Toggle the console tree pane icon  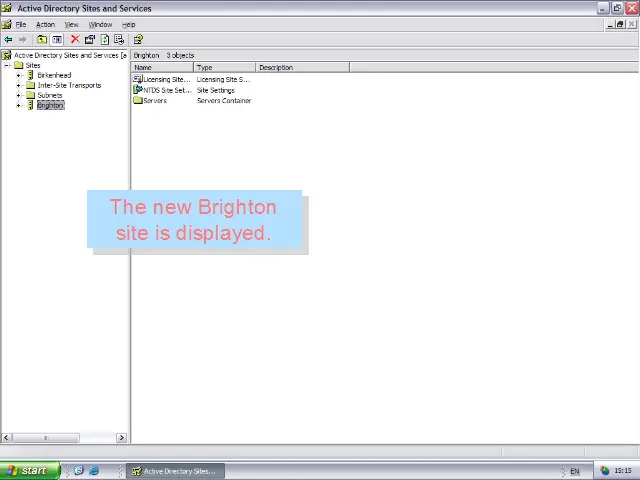click(x=57, y=40)
